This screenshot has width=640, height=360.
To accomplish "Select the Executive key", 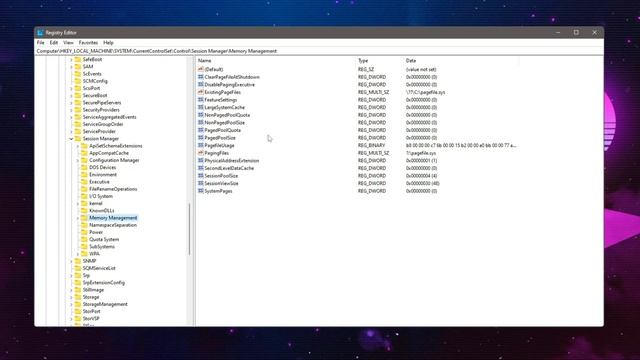I will (99, 182).
